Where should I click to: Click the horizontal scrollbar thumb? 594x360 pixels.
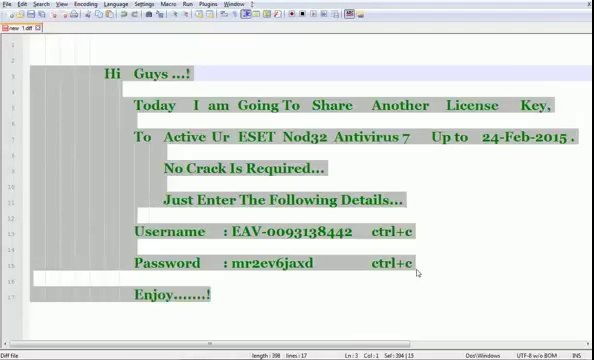tap(209, 344)
